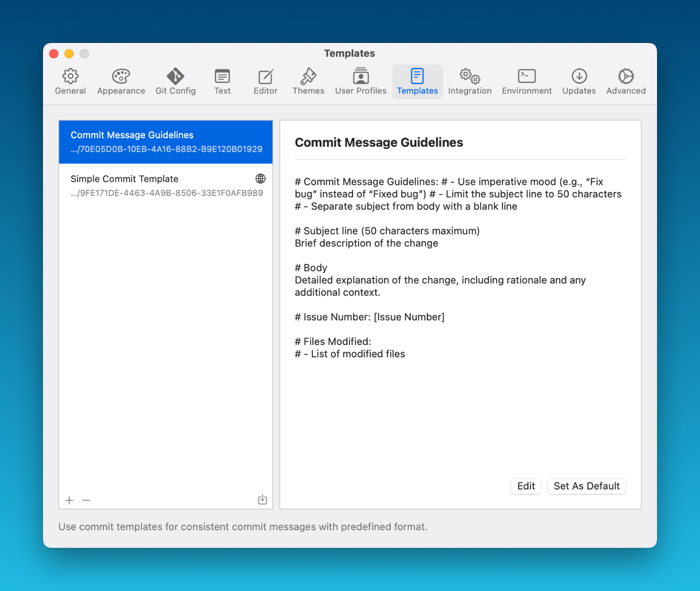Screen dimensions: 700x591
Task: Add a new template with plus button
Action: (69, 500)
